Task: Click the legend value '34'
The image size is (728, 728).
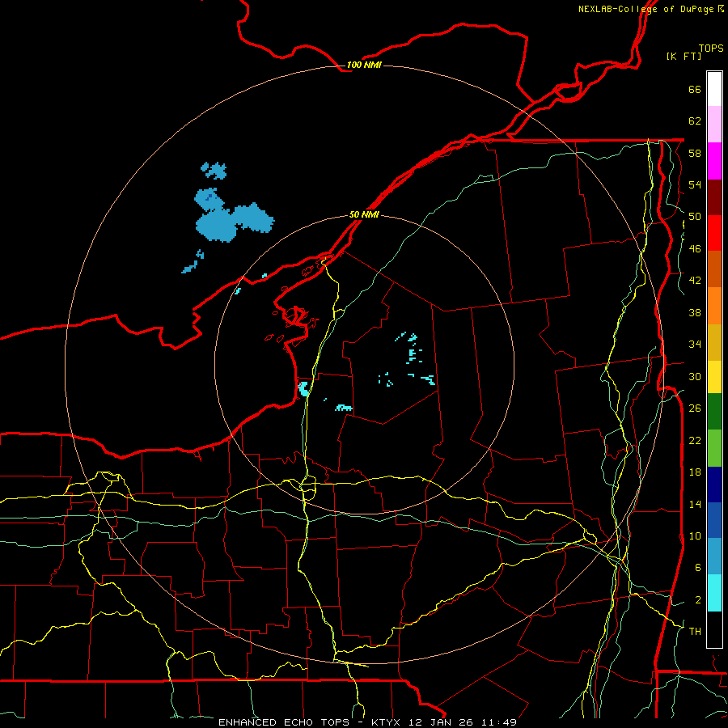Action: pyautogui.click(x=695, y=345)
